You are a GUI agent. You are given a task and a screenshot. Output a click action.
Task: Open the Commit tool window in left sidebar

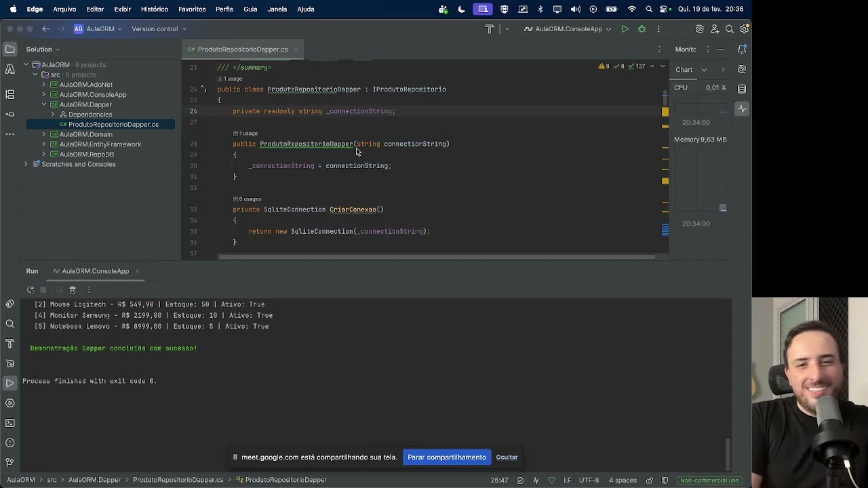[x=9, y=114]
